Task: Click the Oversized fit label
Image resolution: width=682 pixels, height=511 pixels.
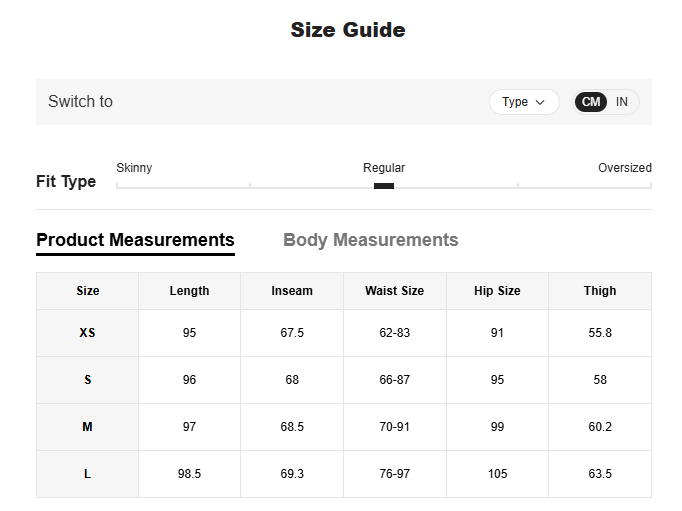Action: [x=624, y=168]
